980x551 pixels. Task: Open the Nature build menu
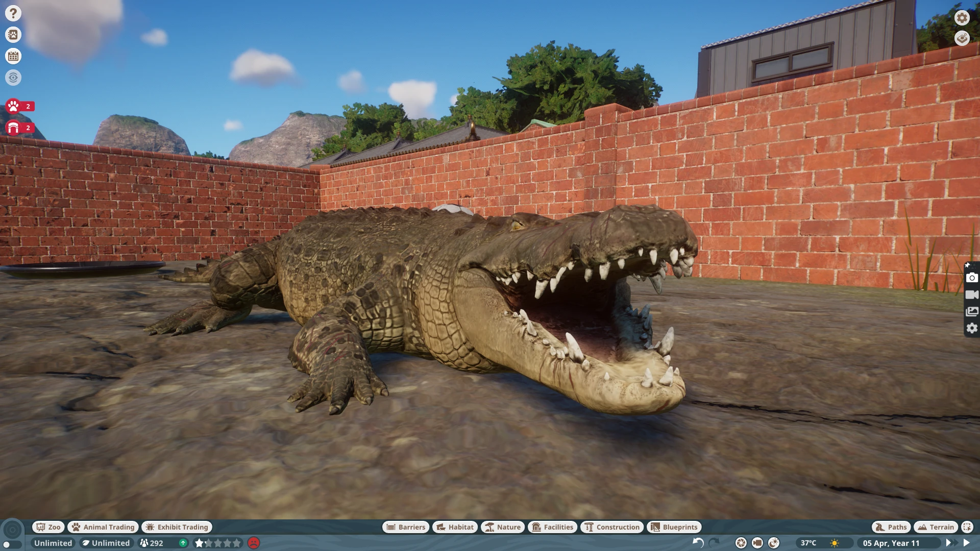[503, 527]
